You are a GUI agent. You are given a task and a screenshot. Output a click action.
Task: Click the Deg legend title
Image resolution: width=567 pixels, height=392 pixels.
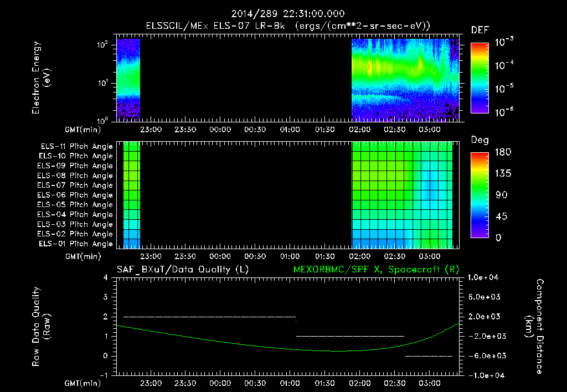(480, 140)
